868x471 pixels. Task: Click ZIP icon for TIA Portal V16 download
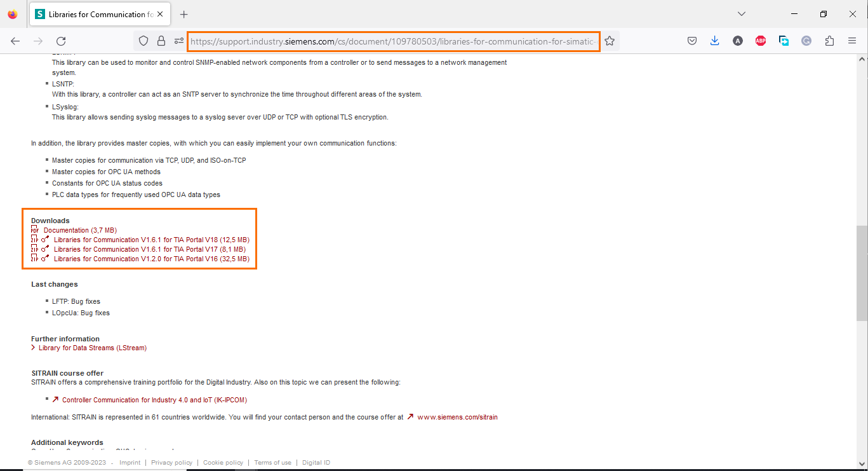pyautogui.click(x=35, y=259)
